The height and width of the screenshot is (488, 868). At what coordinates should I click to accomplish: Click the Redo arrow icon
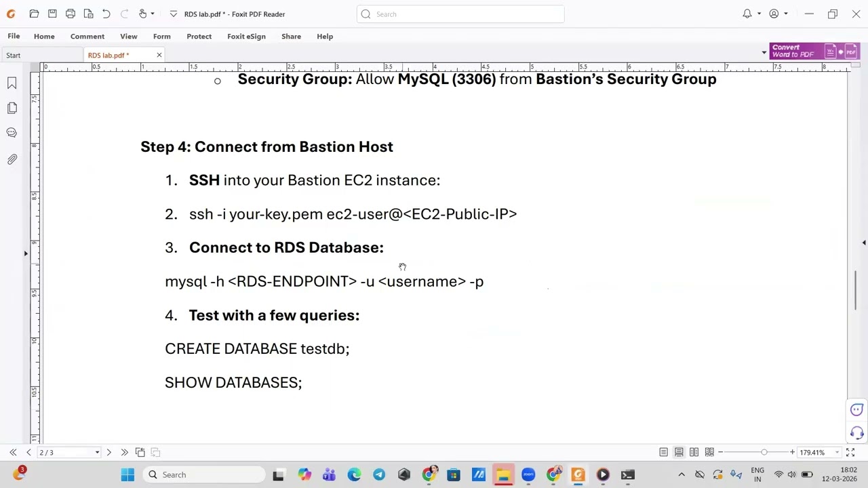pos(123,14)
